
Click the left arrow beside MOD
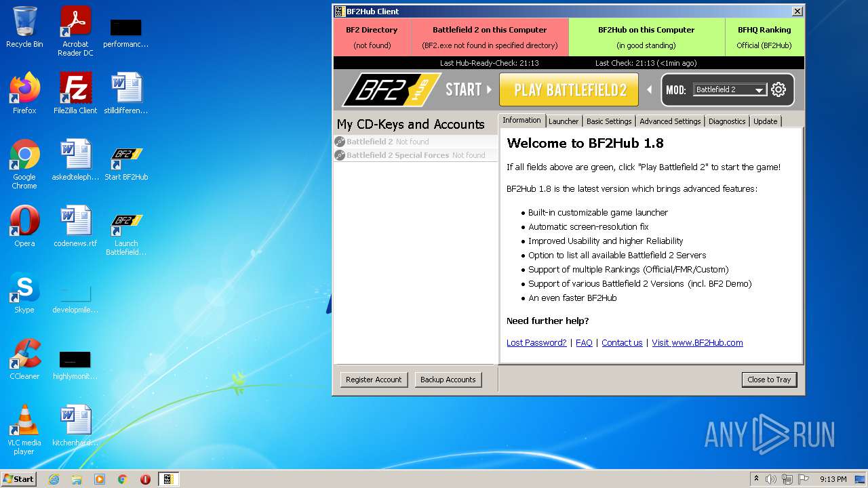649,89
